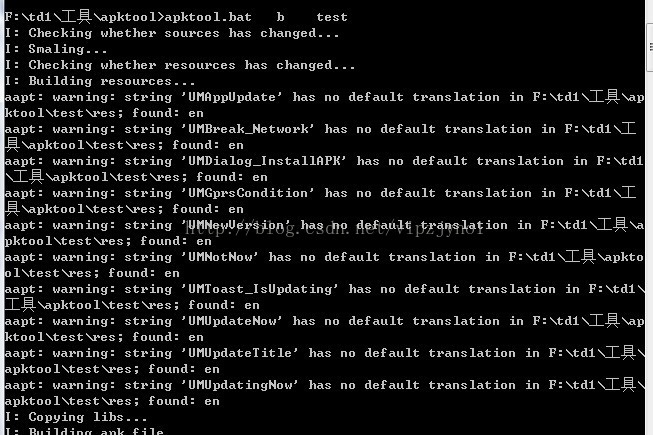
Task: Click the 'UMBreak_Network' string warning
Action: 321,137
